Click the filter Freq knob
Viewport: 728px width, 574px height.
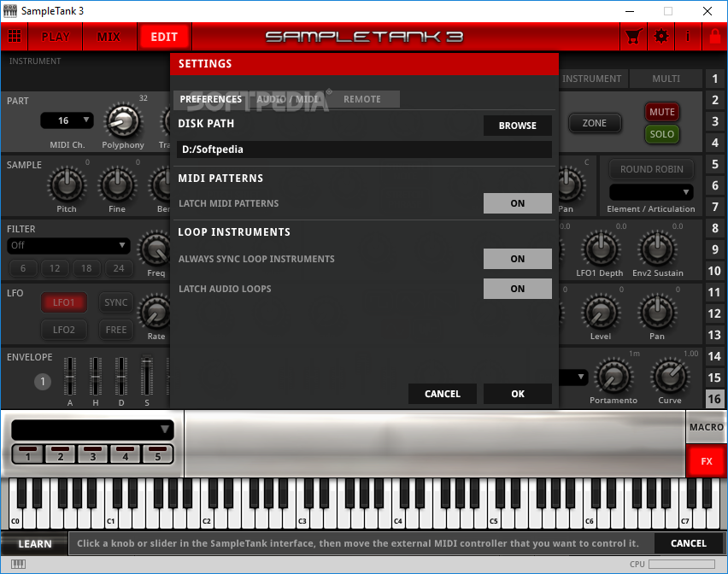tap(155, 249)
